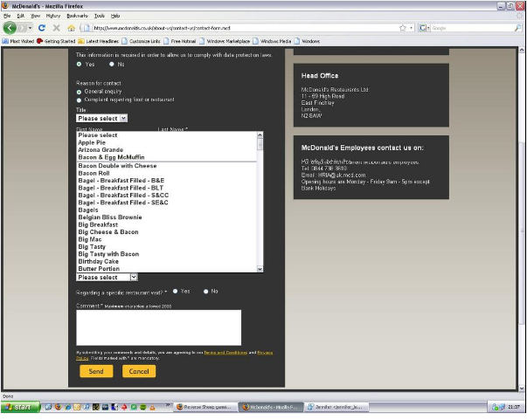Click the page identity icon in the address bar

(x=87, y=28)
